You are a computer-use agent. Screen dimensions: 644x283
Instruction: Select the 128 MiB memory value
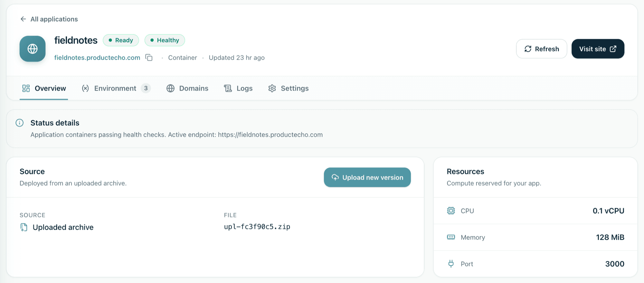(x=610, y=237)
